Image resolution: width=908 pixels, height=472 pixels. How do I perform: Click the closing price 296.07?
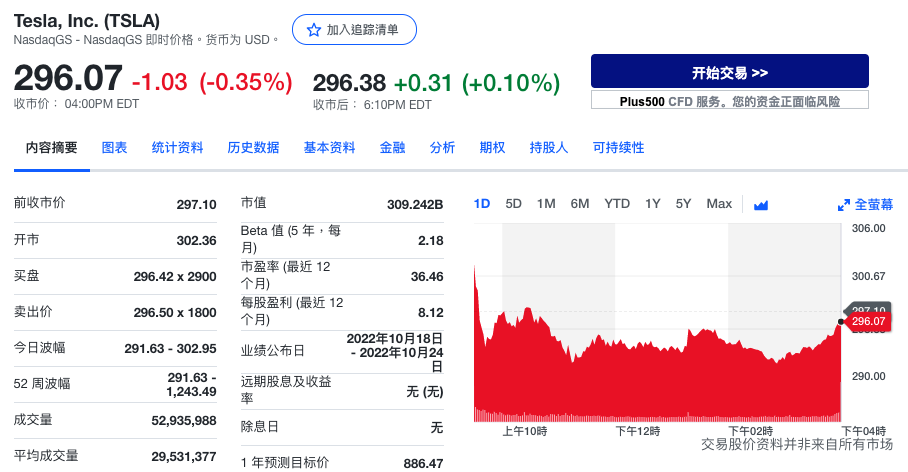click(68, 78)
